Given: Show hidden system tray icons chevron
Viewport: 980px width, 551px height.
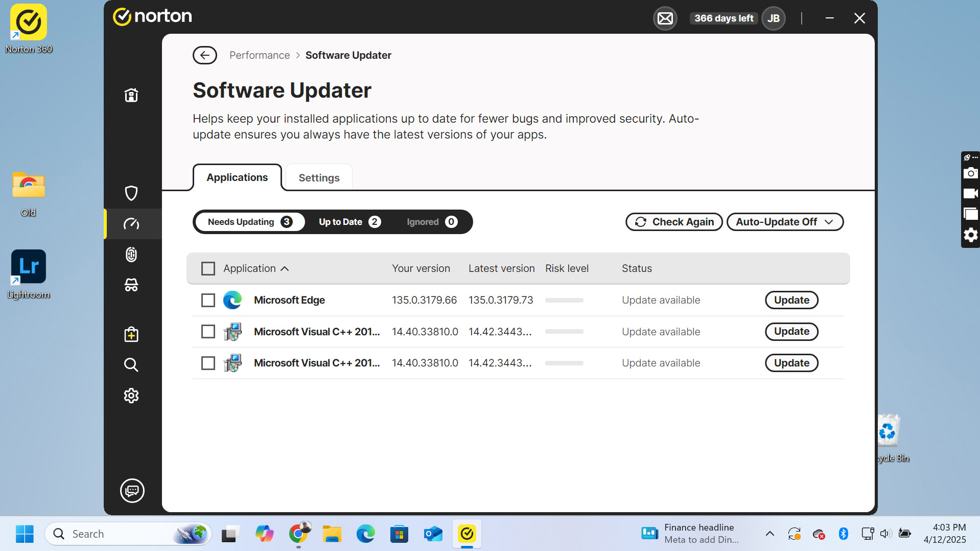Looking at the screenshot, I should tap(769, 534).
